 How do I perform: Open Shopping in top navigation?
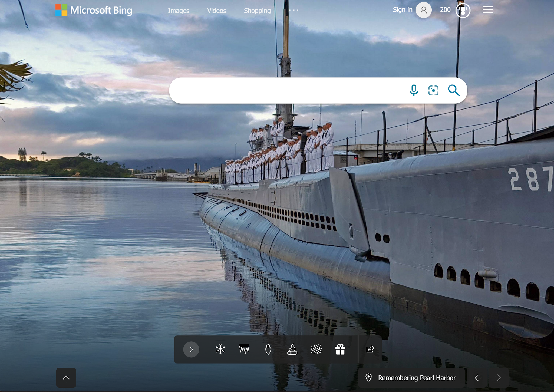[257, 11]
